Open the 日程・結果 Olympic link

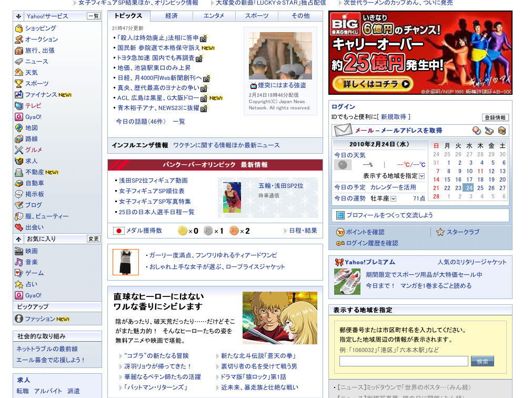(303, 231)
